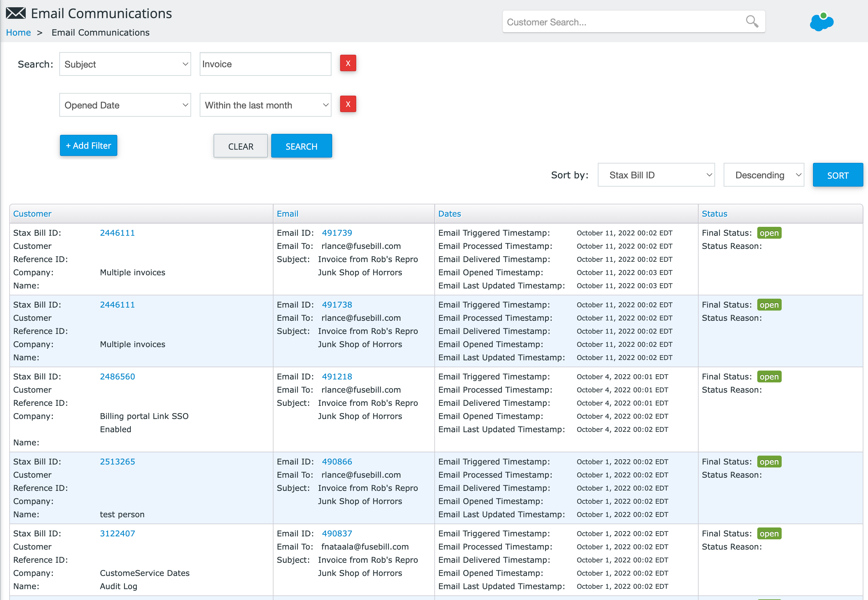Click 'Billing portal Link SSO' company text

click(144, 416)
